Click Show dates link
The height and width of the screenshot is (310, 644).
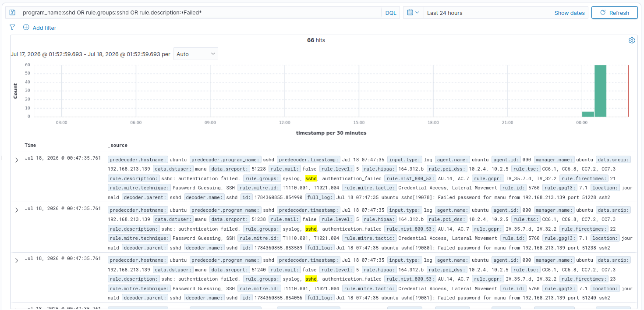tap(570, 13)
